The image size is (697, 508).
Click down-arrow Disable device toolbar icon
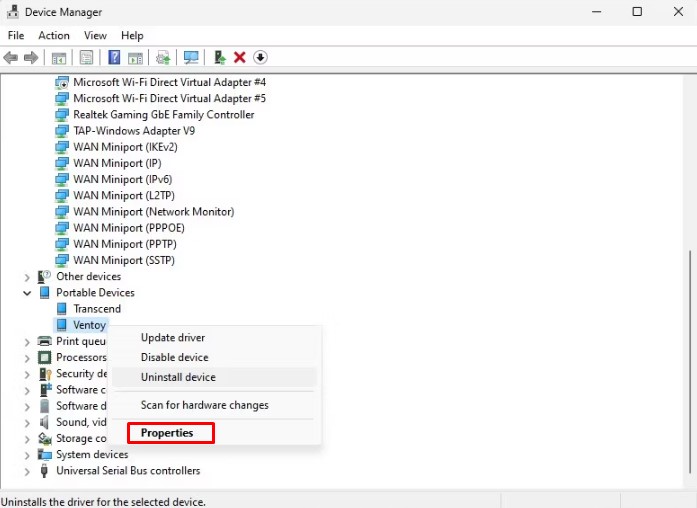[260, 57]
